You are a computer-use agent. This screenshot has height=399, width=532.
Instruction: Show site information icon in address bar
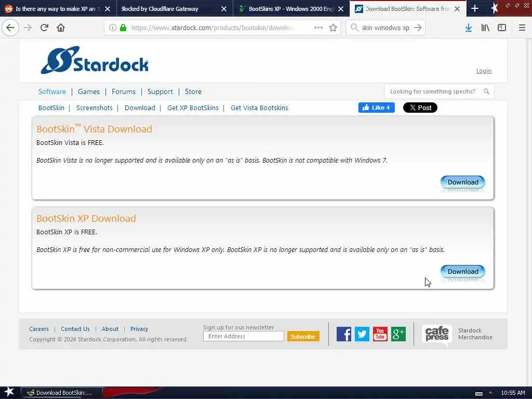point(112,28)
